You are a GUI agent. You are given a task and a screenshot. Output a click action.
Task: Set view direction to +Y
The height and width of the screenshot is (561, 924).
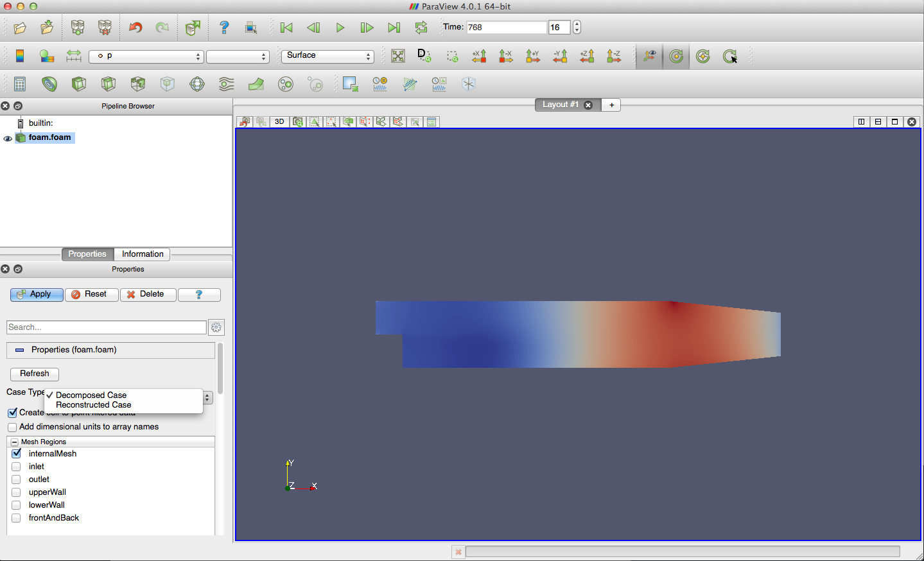point(533,56)
